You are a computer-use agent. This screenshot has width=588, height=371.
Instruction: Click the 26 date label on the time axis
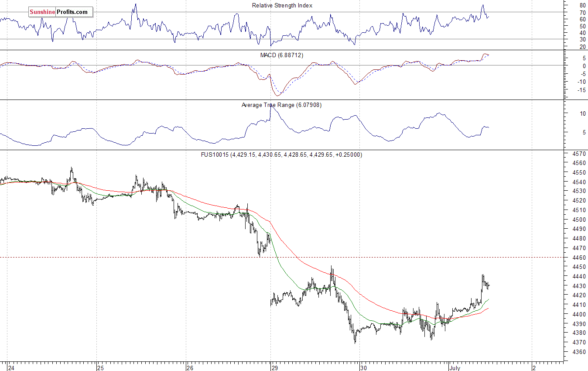click(190, 368)
